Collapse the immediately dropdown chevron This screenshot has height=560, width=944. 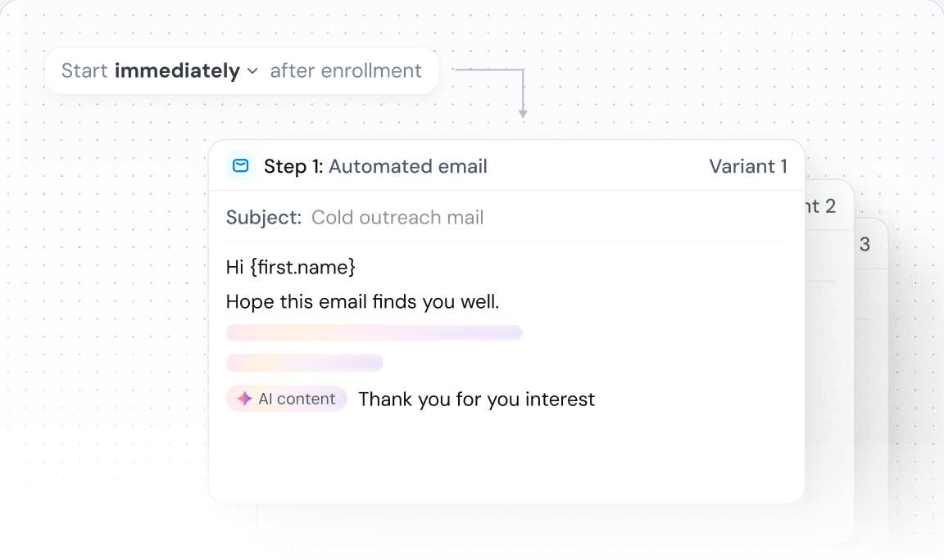251,71
